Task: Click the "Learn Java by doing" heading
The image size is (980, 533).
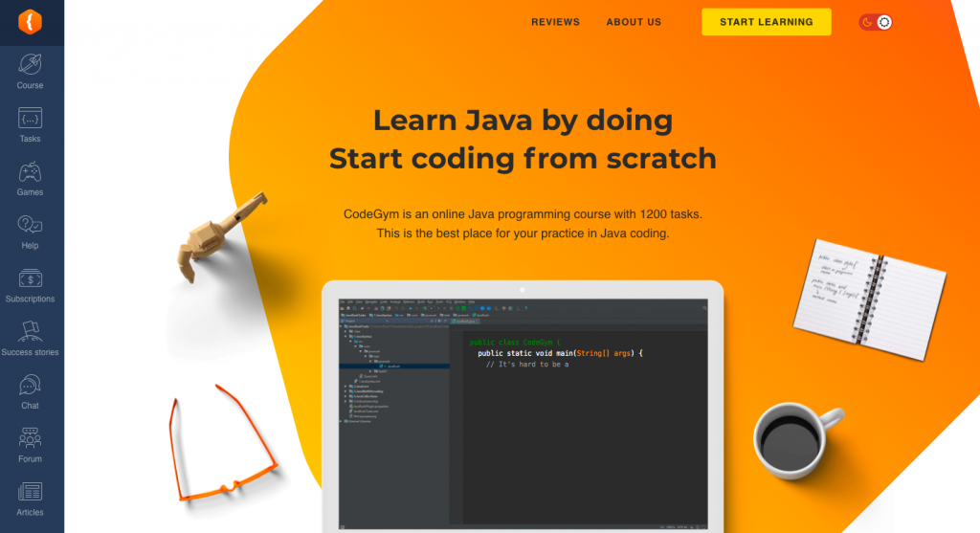Action: point(523,121)
